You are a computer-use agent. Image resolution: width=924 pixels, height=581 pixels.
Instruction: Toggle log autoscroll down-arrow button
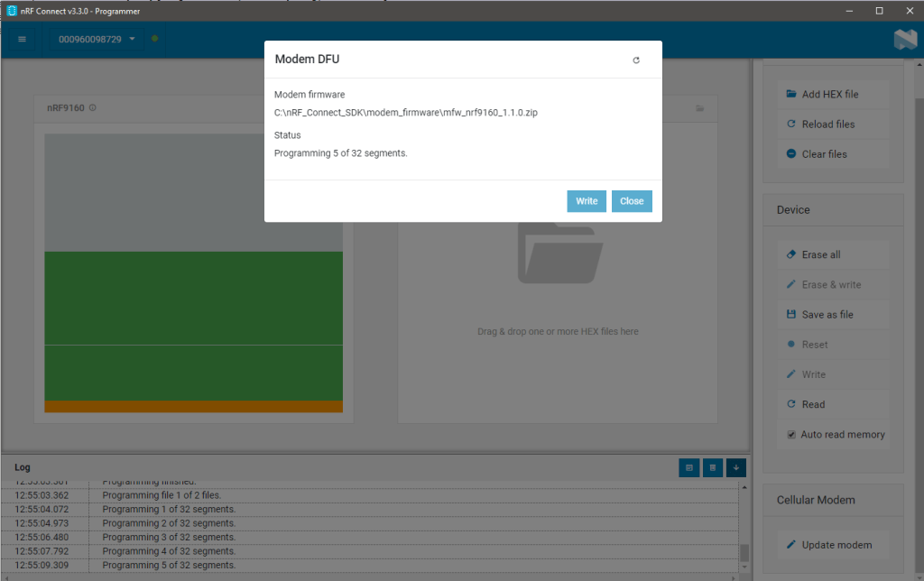click(735, 467)
